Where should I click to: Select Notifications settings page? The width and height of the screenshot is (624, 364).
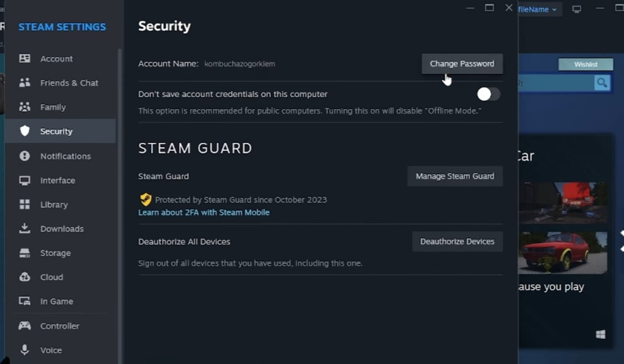61,156
